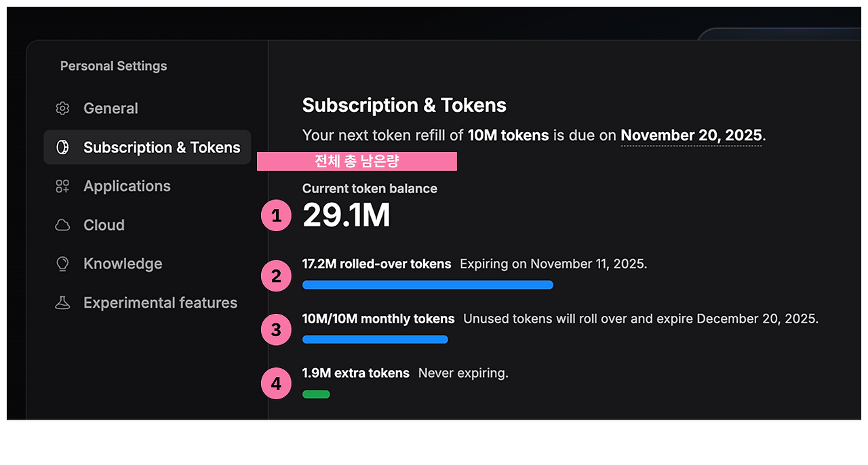Viewport: 868px width, 465px height.
Task: Go to Applications settings label
Action: pyautogui.click(x=127, y=186)
